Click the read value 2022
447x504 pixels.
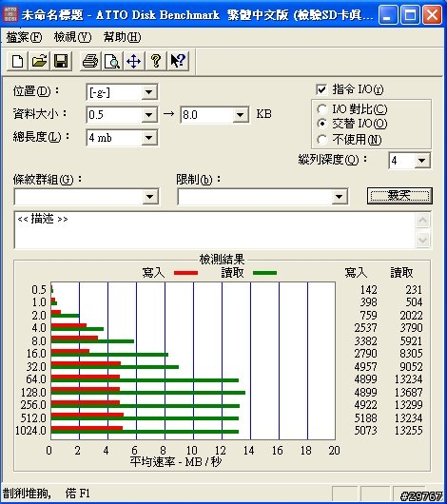(411, 315)
